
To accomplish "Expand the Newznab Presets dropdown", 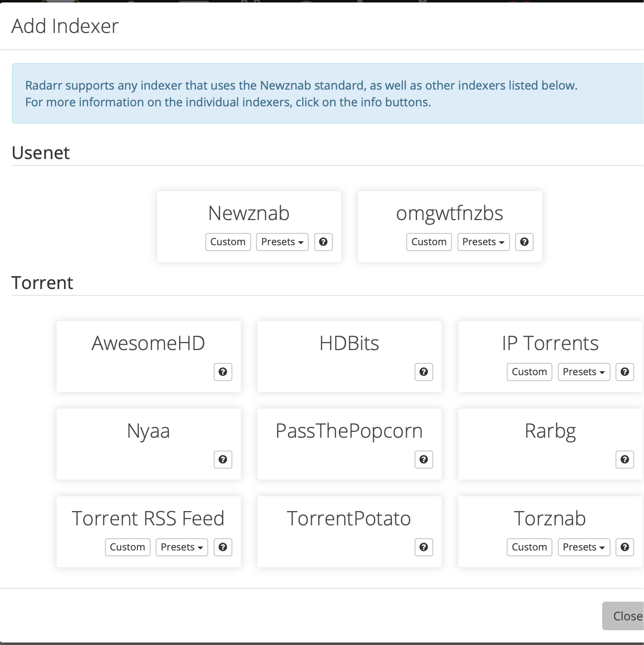I will [282, 242].
